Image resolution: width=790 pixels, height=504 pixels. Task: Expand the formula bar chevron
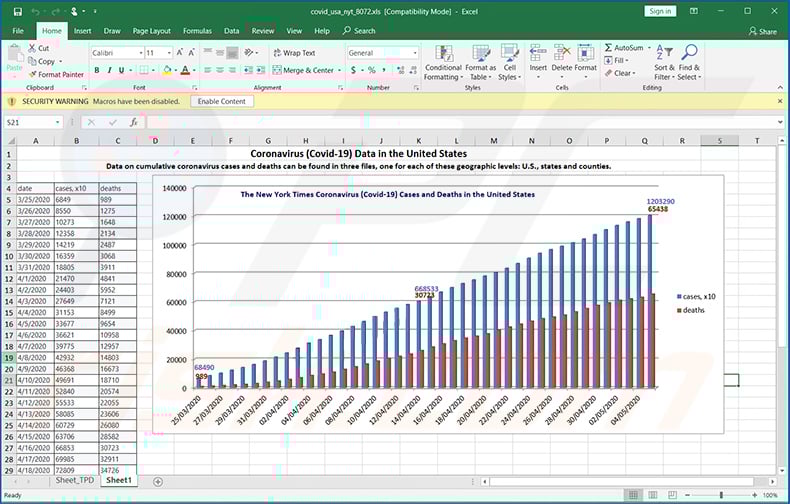[x=780, y=122]
